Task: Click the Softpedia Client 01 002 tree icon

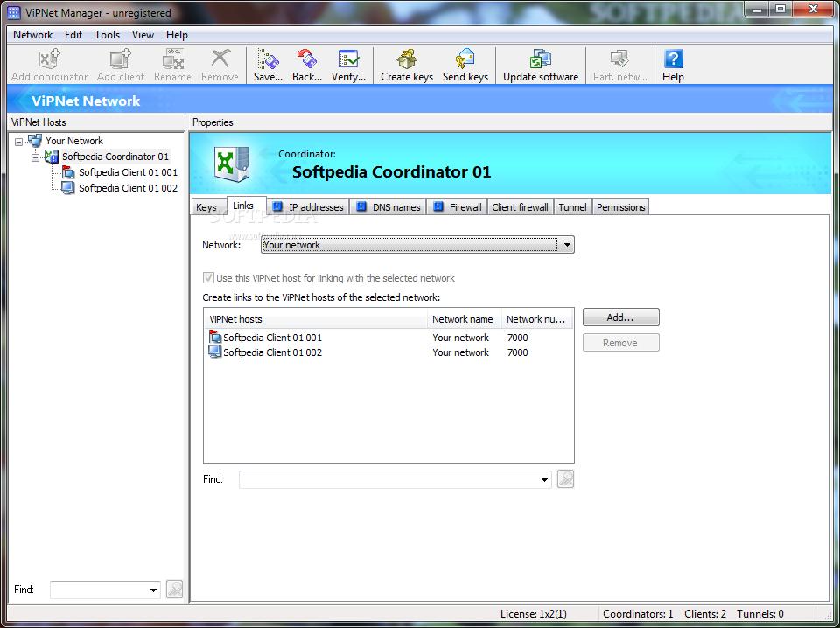Action: tap(68, 187)
